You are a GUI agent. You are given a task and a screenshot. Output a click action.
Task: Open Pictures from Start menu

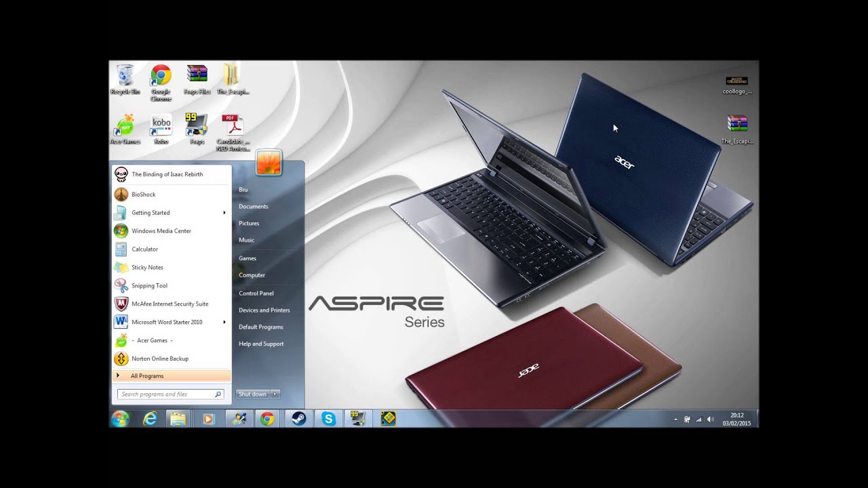point(249,224)
